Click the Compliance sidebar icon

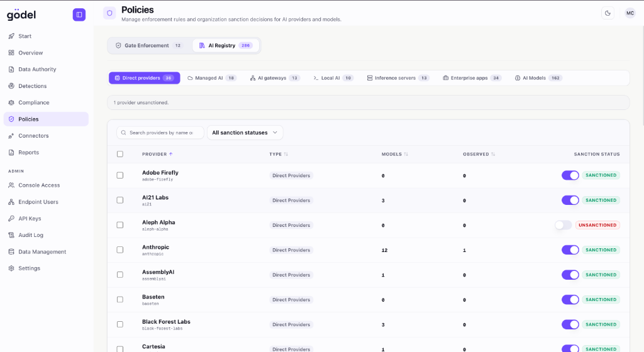point(11,102)
